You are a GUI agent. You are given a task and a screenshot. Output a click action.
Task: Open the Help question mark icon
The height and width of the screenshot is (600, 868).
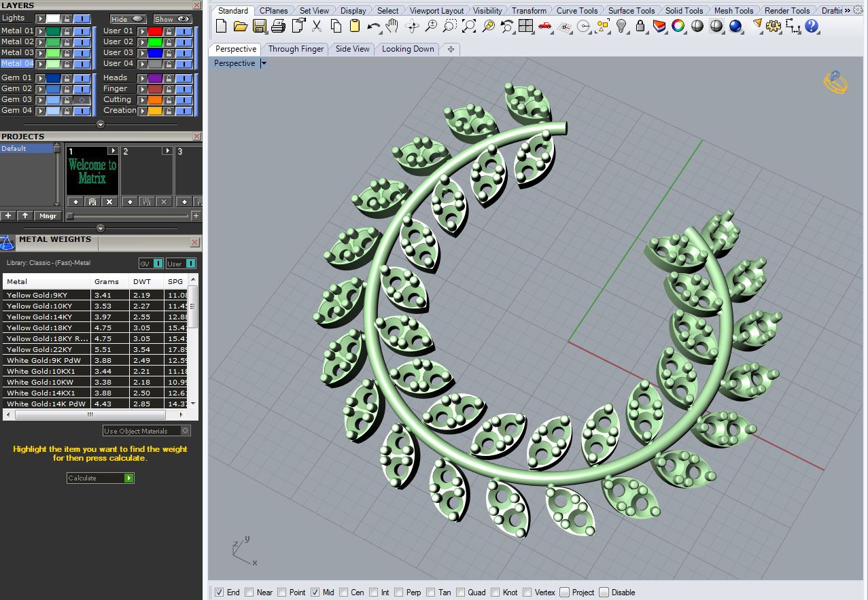pos(812,26)
